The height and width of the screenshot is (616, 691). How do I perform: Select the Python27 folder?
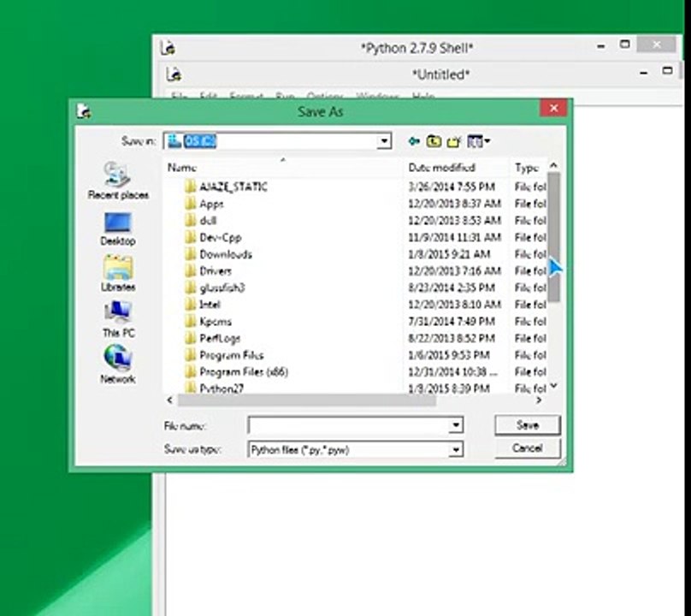(x=221, y=388)
